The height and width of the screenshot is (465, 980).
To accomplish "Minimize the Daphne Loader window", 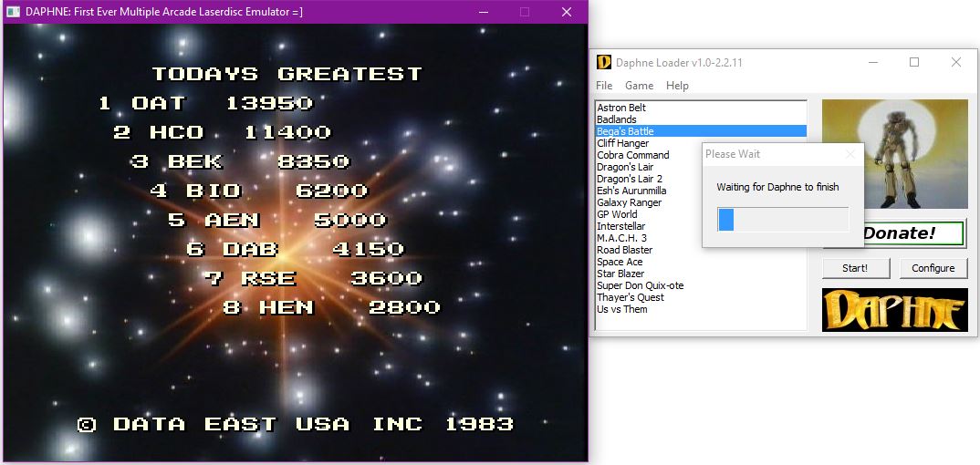I will 873,62.
